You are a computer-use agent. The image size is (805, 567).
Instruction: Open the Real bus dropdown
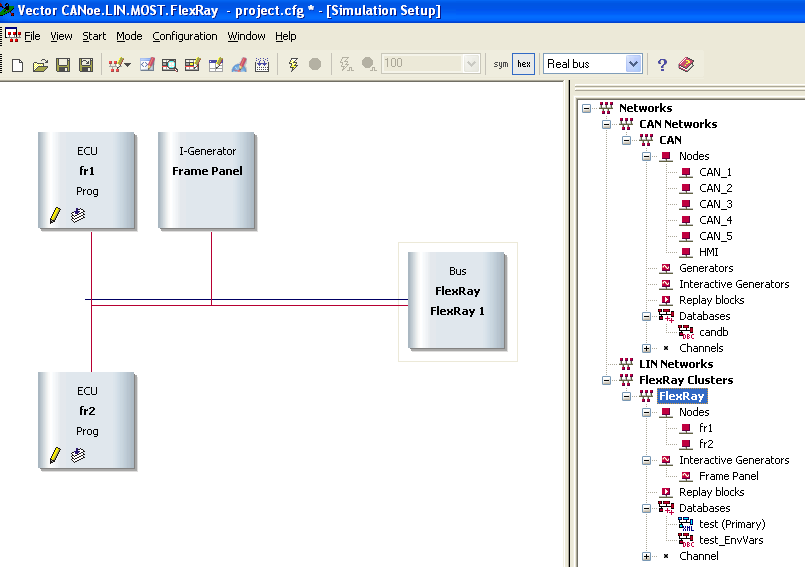pos(632,64)
